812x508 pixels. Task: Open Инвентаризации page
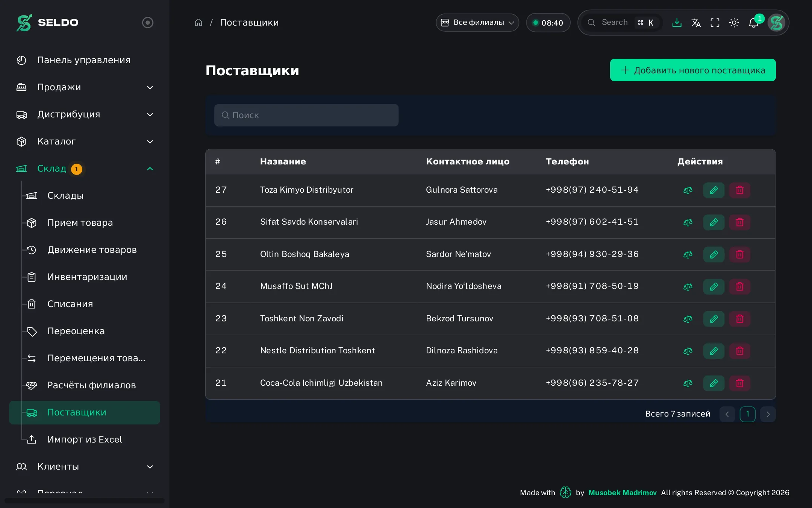tap(85, 277)
